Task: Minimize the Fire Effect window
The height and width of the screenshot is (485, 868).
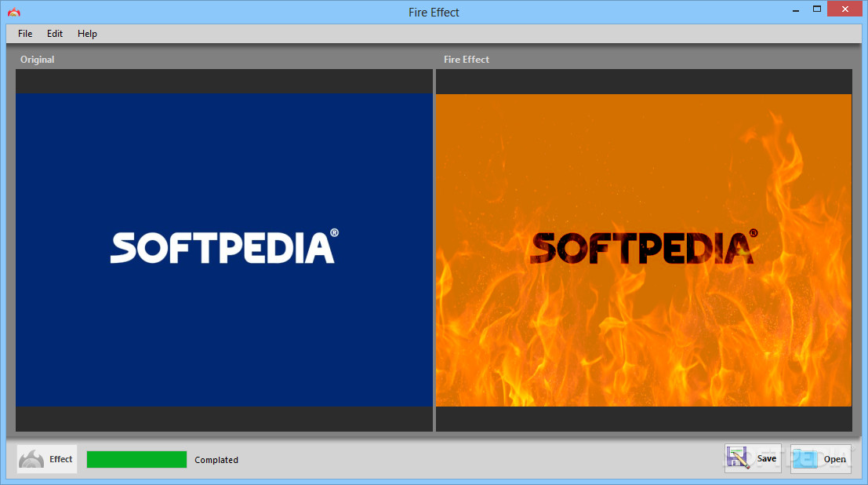Action: tap(796, 9)
